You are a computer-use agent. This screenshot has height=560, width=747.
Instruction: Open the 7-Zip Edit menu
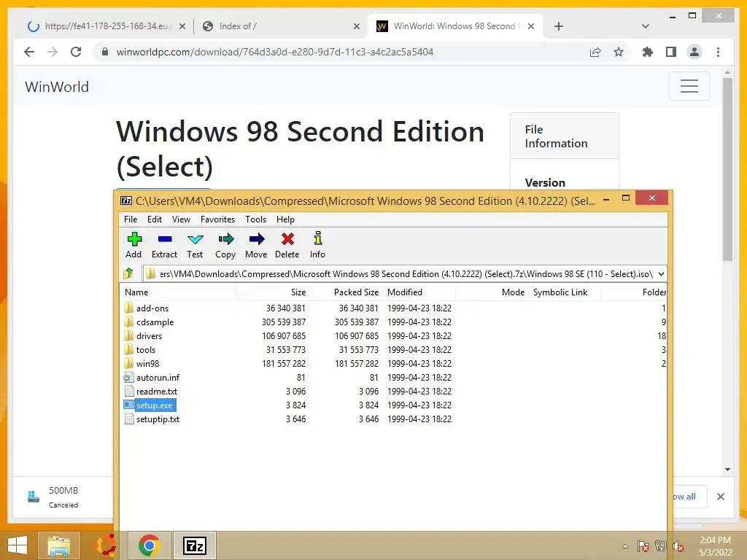(x=155, y=219)
